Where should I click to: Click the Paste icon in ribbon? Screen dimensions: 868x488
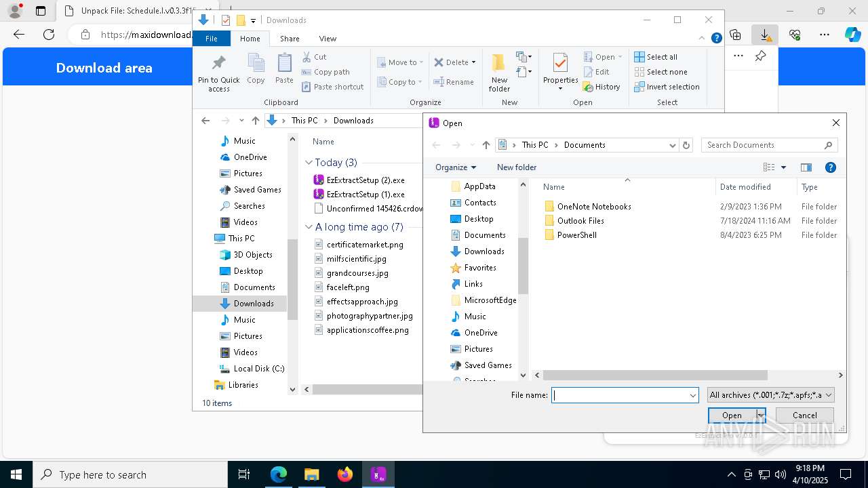284,63
